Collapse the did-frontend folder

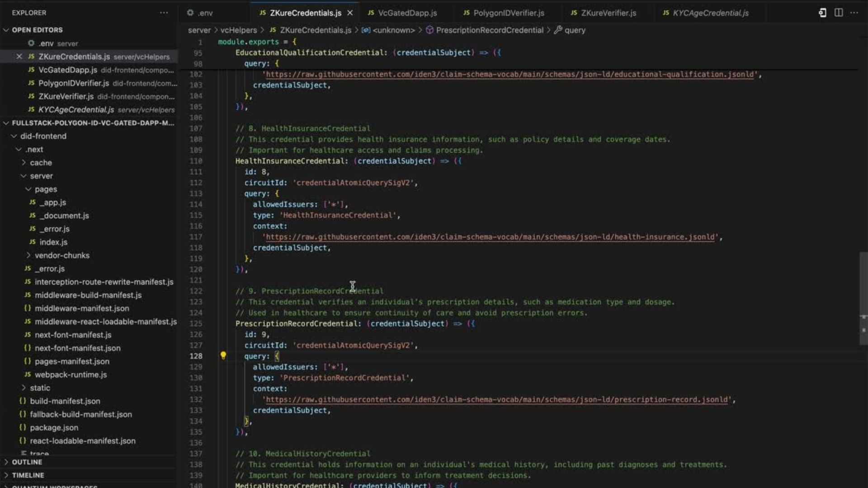point(43,136)
